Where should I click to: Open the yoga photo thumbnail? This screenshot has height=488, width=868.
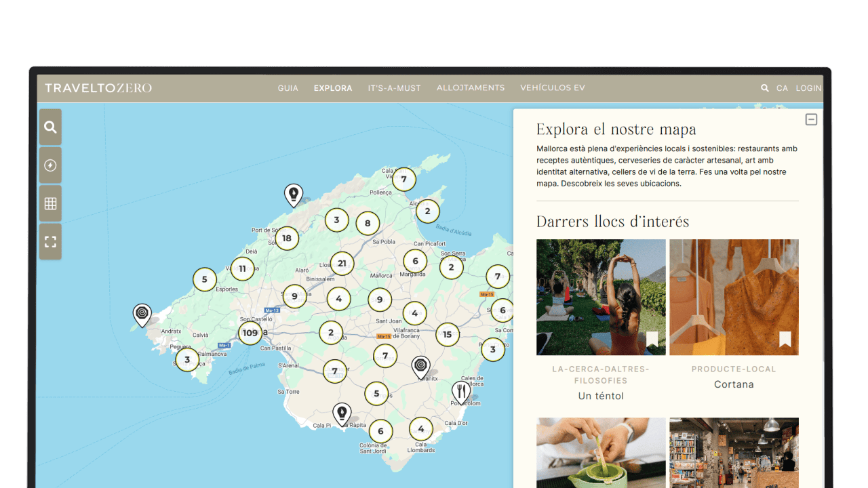[x=601, y=297]
